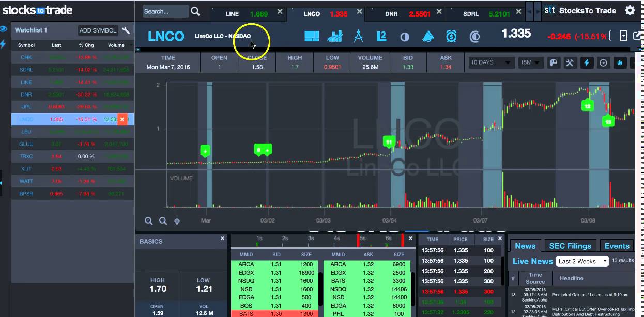Select XLIT row in watchlist
The height and width of the screenshot is (317, 644).
click(73, 169)
